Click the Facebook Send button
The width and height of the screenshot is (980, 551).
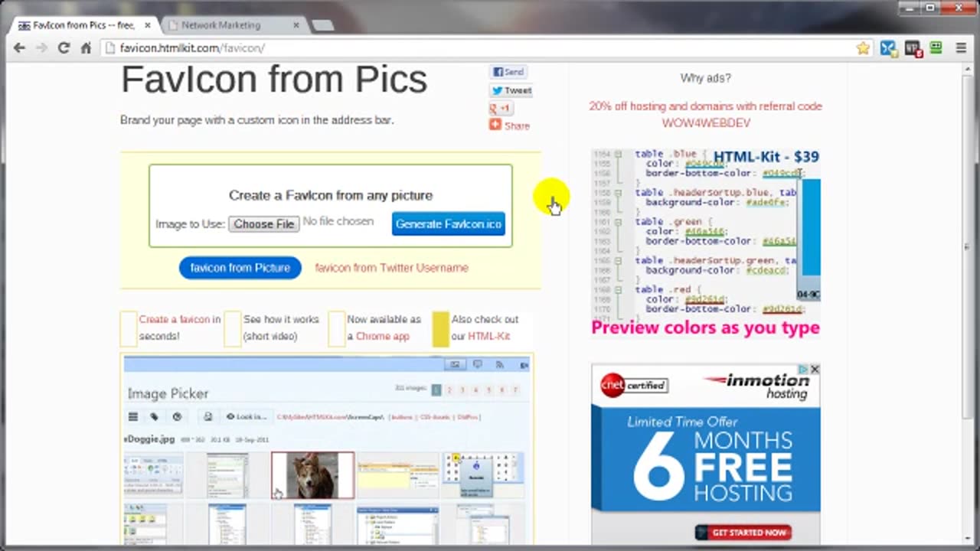coord(508,72)
